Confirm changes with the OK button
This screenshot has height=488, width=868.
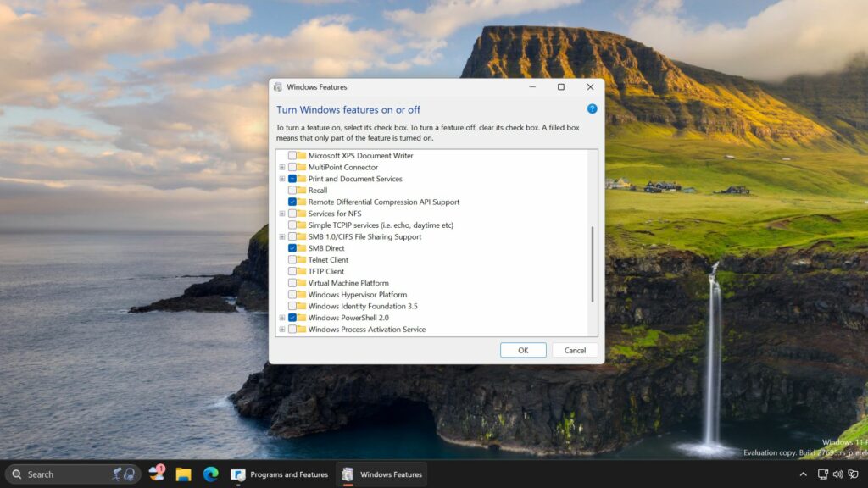coord(523,350)
